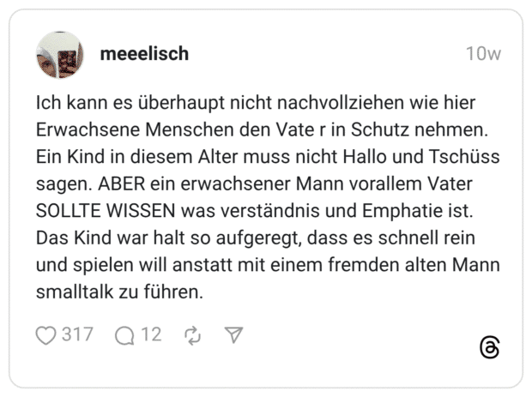Image resolution: width=532 pixels, height=397 pixels.
Task: Click the phrase 'Hallo und Tschüss'
Action: click(426, 158)
